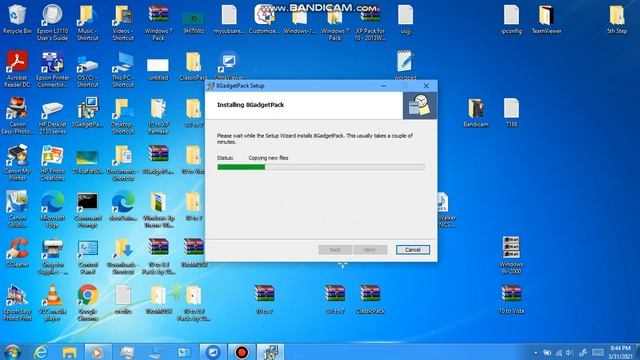Click the greyed-out Back button in Setup
This screenshot has height=360, width=640.
335,249
